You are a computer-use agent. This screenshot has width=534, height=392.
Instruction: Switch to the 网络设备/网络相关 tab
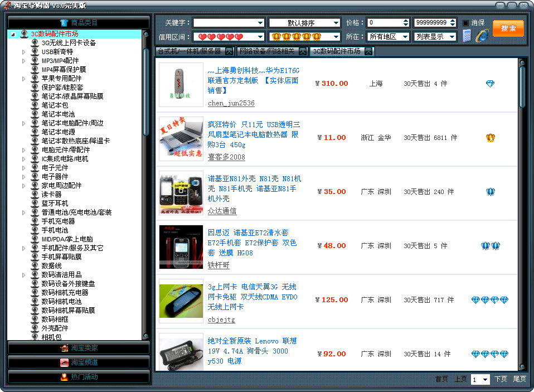click(x=266, y=51)
